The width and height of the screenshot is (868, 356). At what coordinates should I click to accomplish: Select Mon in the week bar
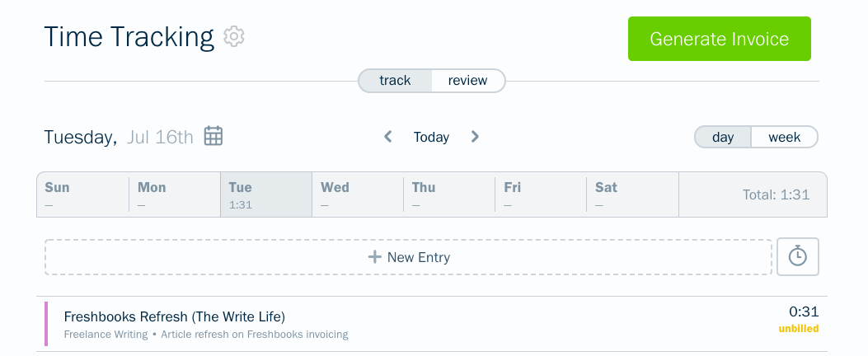[x=175, y=194]
